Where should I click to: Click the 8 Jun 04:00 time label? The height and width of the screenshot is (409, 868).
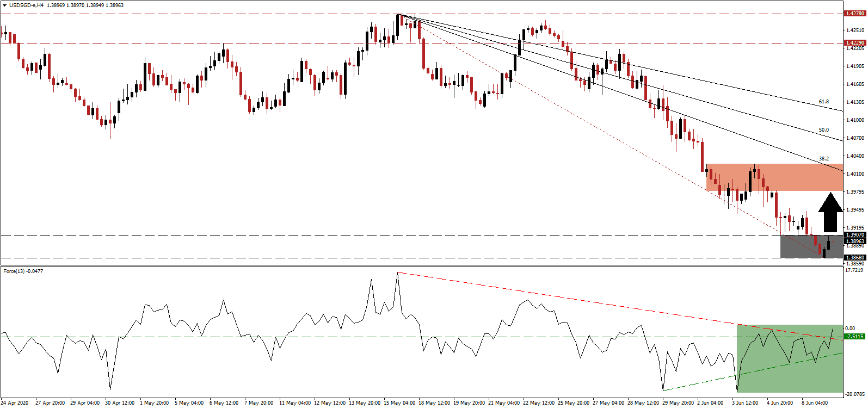coord(815,403)
